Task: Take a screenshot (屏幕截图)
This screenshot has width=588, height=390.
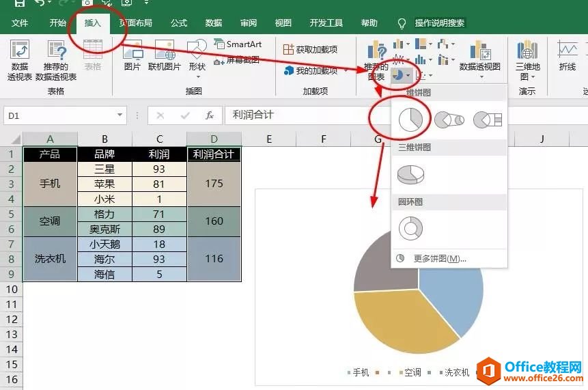Action: point(236,60)
